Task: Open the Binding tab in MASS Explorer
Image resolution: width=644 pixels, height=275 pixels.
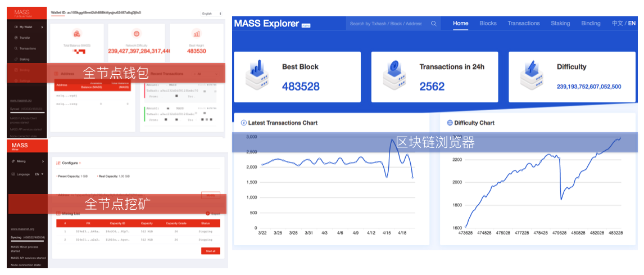Action: (x=591, y=24)
